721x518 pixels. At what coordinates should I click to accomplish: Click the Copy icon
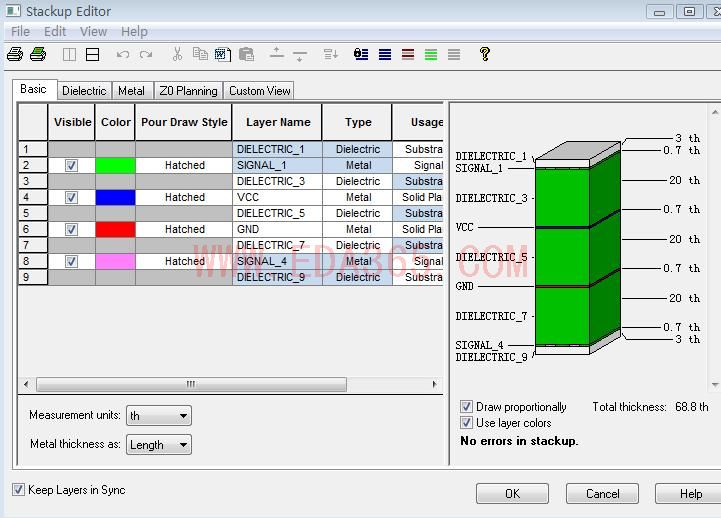pyautogui.click(x=200, y=54)
